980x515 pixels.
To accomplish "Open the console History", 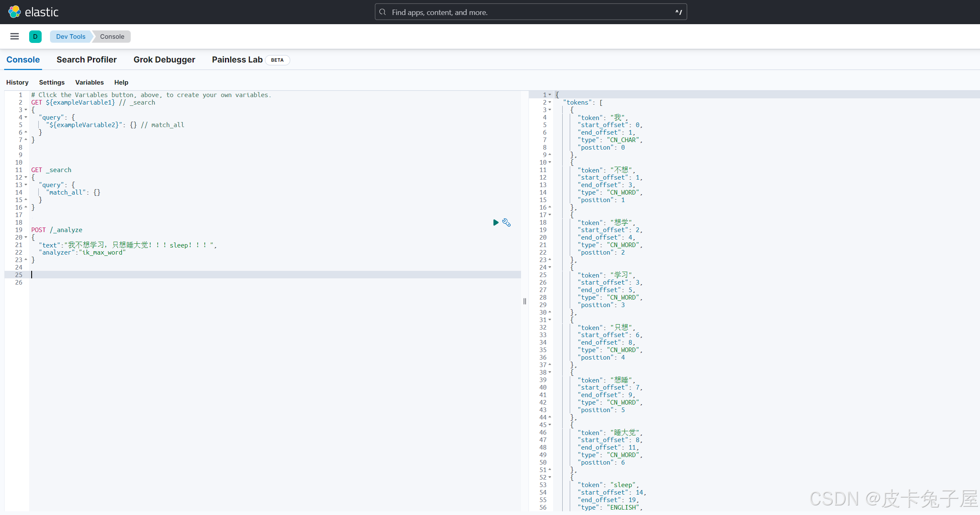I will tap(17, 82).
